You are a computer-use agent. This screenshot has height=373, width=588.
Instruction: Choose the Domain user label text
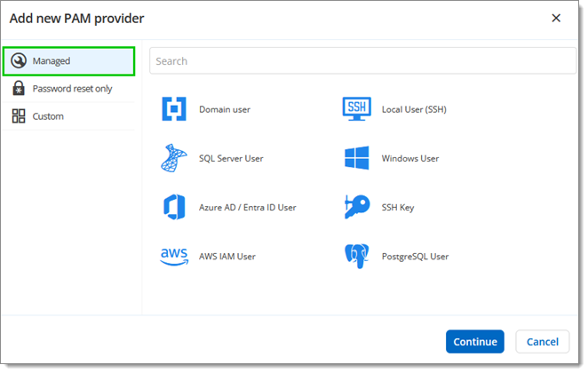click(225, 110)
